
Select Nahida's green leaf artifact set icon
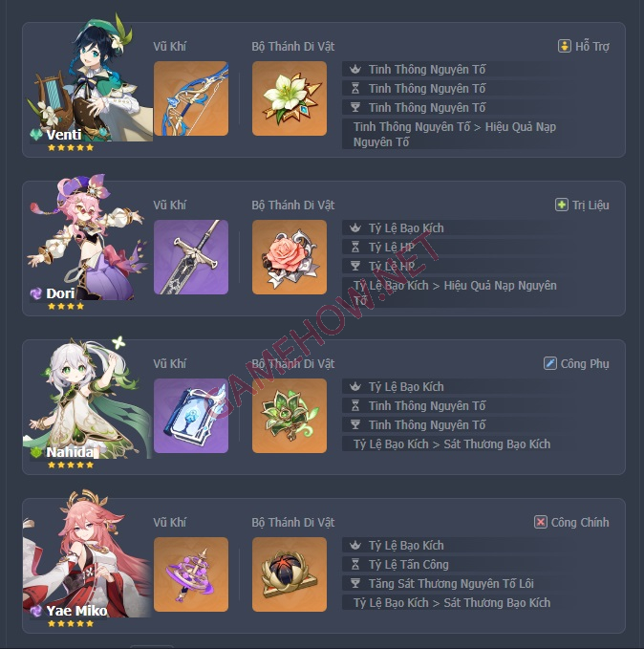290,416
